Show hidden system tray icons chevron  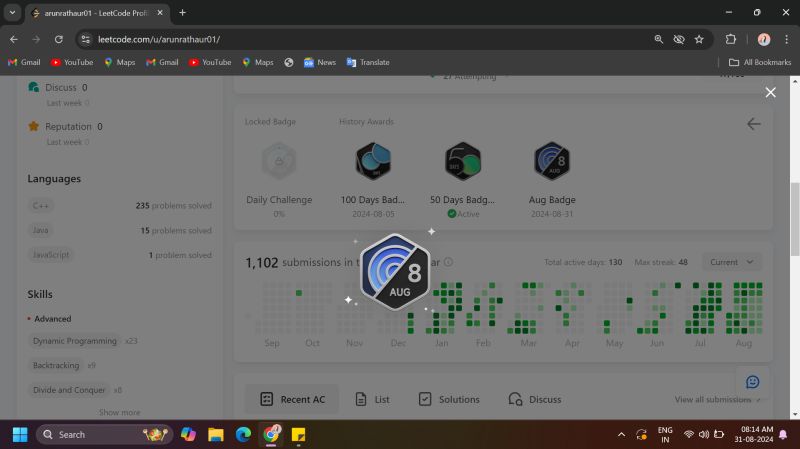click(621, 435)
